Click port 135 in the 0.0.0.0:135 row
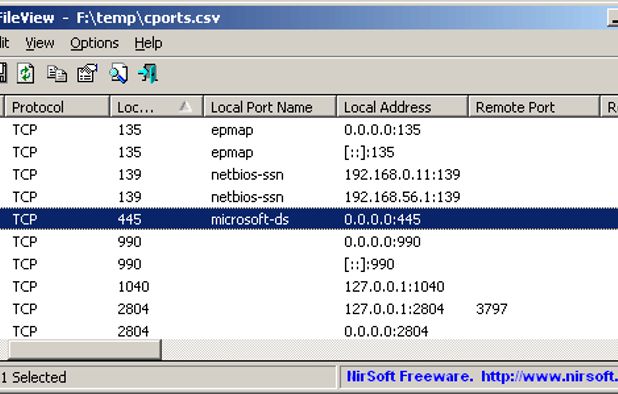The image size is (618, 394). 129,130
